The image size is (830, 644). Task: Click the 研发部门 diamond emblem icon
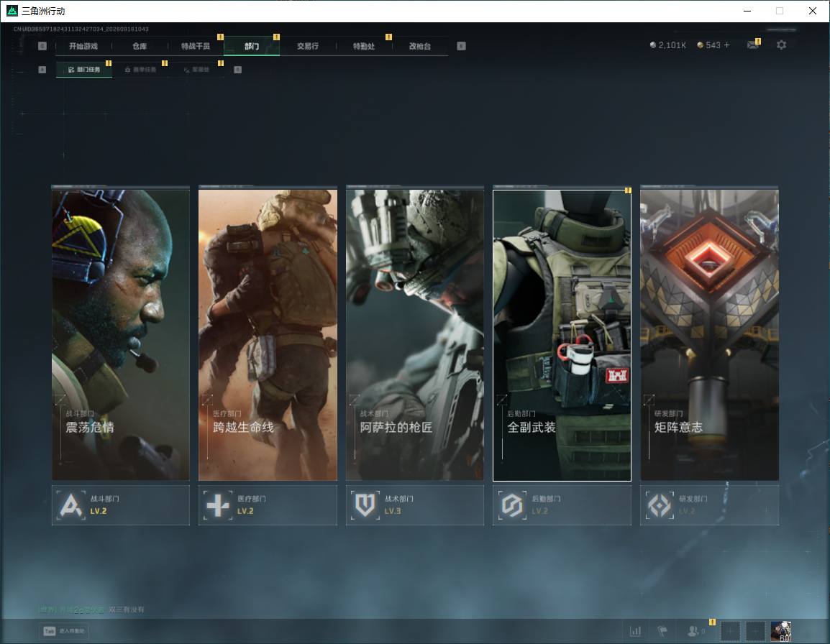click(x=660, y=505)
